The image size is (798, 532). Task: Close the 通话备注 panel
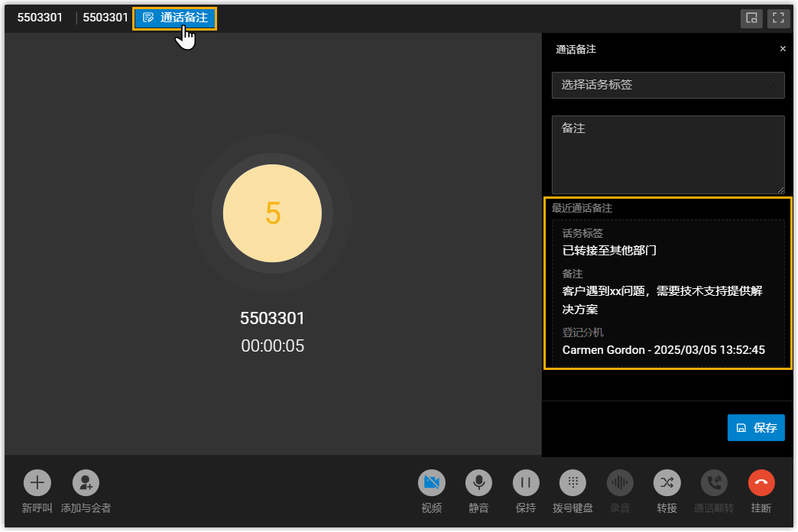pyautogui.click(x=782, y=49)
